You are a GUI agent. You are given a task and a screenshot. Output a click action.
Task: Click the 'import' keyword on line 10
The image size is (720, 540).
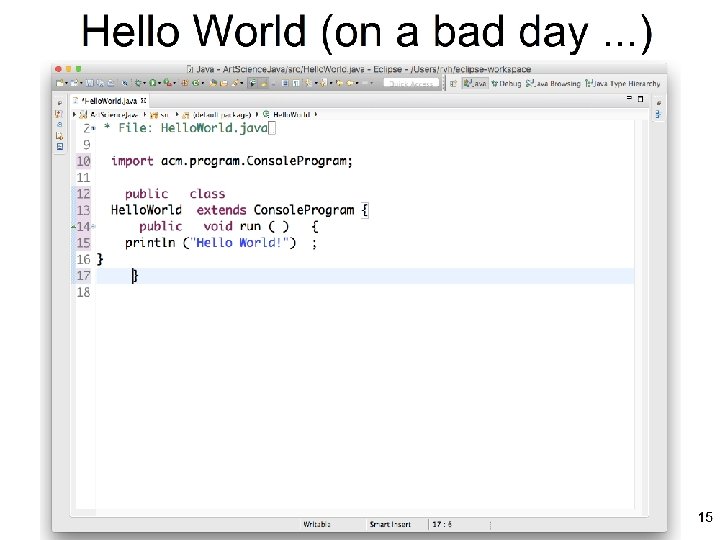(132, 161)
